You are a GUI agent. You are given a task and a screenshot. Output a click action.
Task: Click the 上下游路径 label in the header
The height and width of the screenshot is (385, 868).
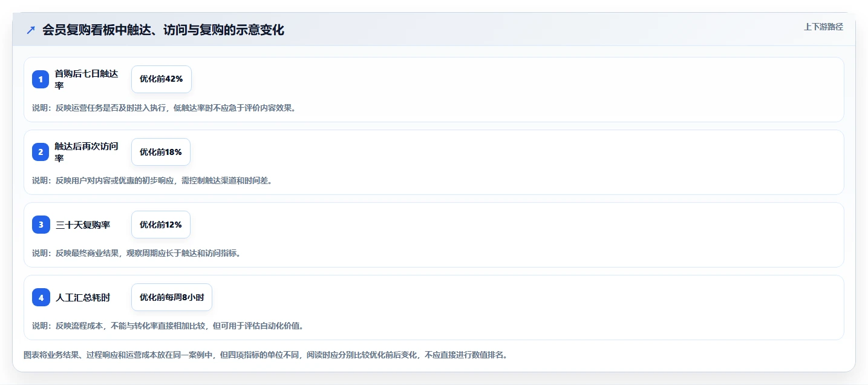823,27
